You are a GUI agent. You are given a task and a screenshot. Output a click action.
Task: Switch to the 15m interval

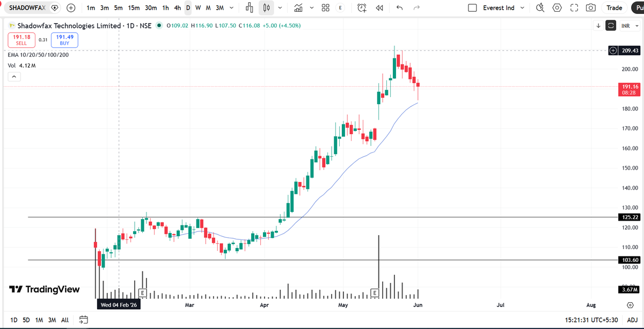point(134,8)
